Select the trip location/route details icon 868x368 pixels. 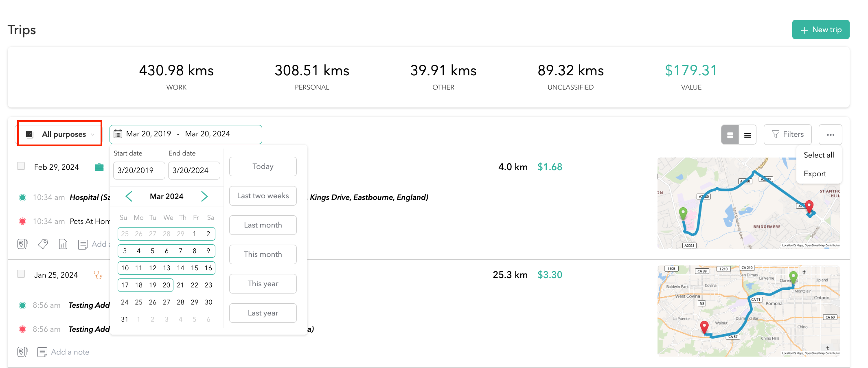(22, 243)
